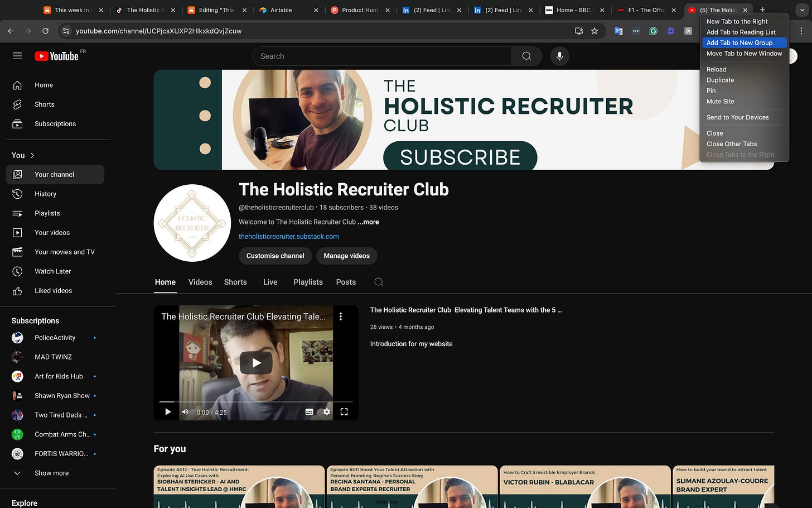Select Add Tab to Reading List
Viewport: 812px width, 508px height.
pyautogui.click(x=744, y=32)
